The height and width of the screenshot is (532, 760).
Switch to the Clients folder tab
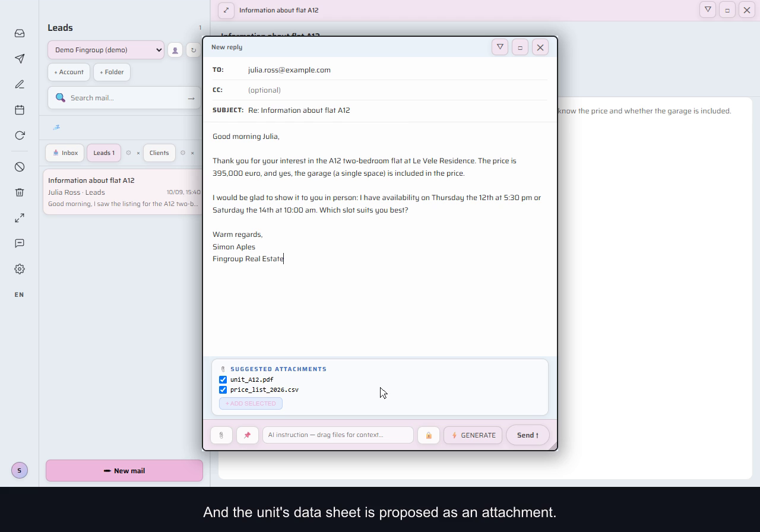click(159, 153)
